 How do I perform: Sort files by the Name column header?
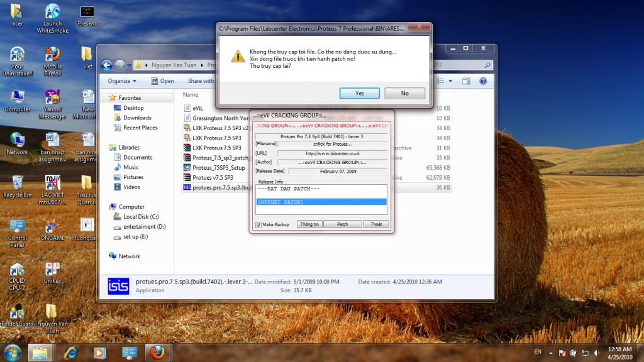pos(190,94)
